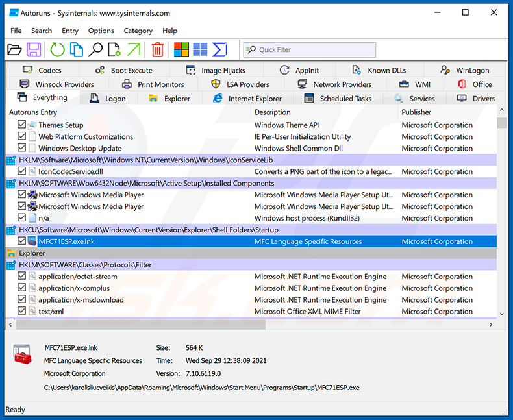Open the Options menu
The width and height of the screenshot is (513, 420).
[x=101, y=31]
